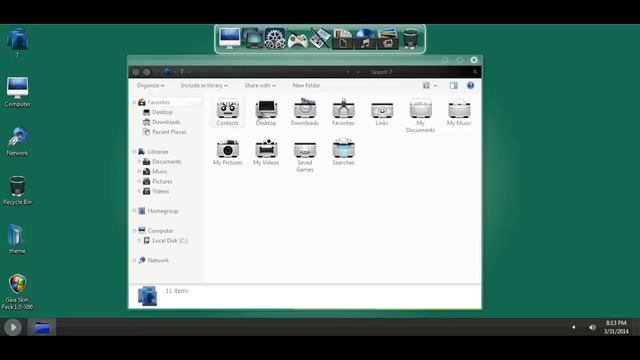Click the Start orb on the taskbar
Image resolution: width=640 pixels, height=360 pixels.
pyautogui.click(x=13, y=327)
